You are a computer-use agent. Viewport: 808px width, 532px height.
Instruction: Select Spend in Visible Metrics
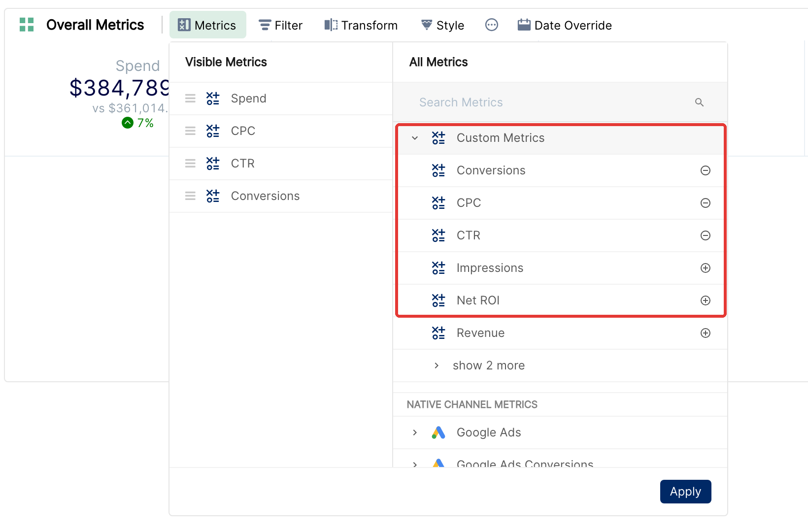point(281,99)
